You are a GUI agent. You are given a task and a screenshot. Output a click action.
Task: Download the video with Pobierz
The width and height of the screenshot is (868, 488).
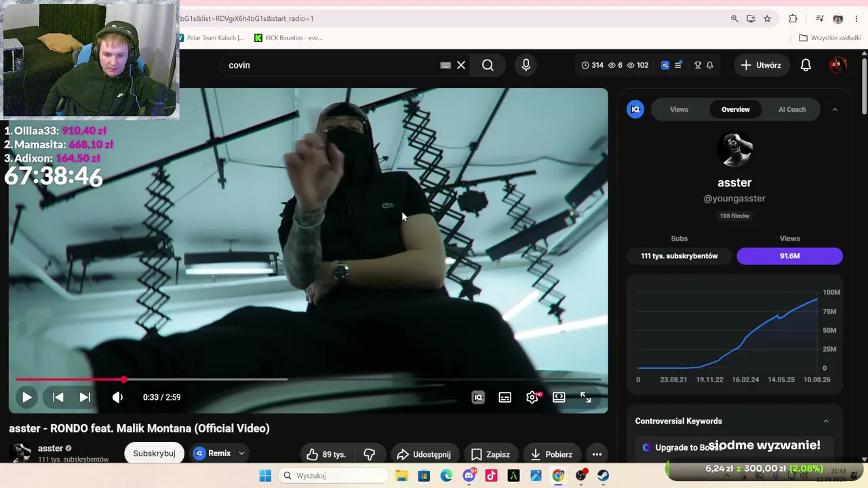pyautogui.click(x=552, y=454)
